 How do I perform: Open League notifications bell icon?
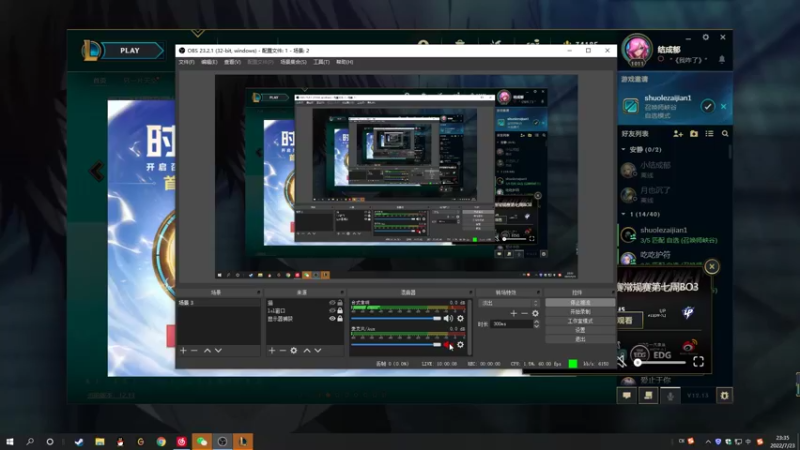721,60
